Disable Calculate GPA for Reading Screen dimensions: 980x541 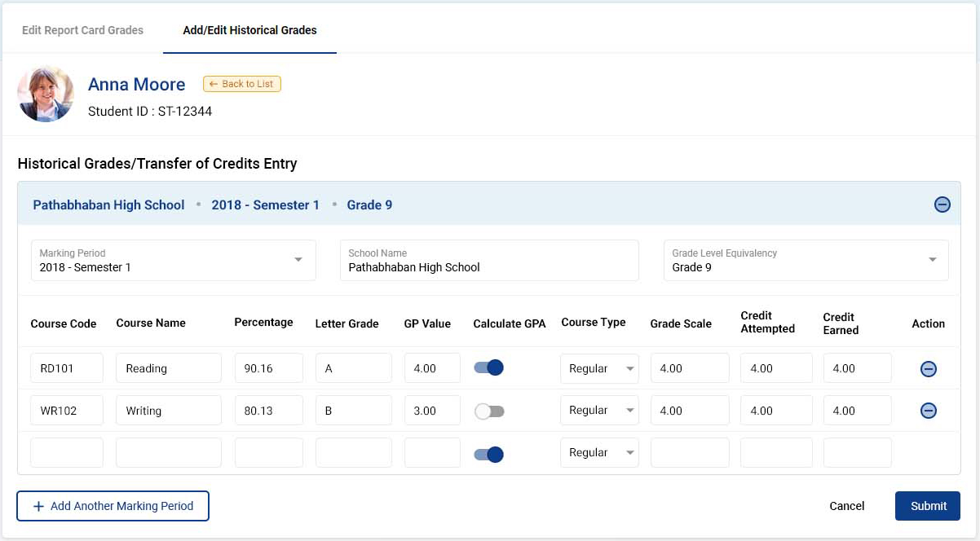pyautogui.click(x=488, y=367)
